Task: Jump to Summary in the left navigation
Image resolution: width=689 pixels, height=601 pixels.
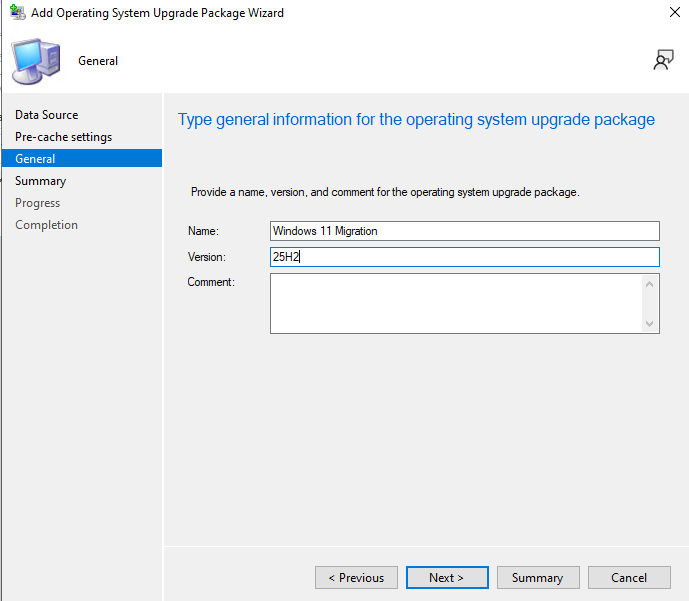Action: (40, 181)
